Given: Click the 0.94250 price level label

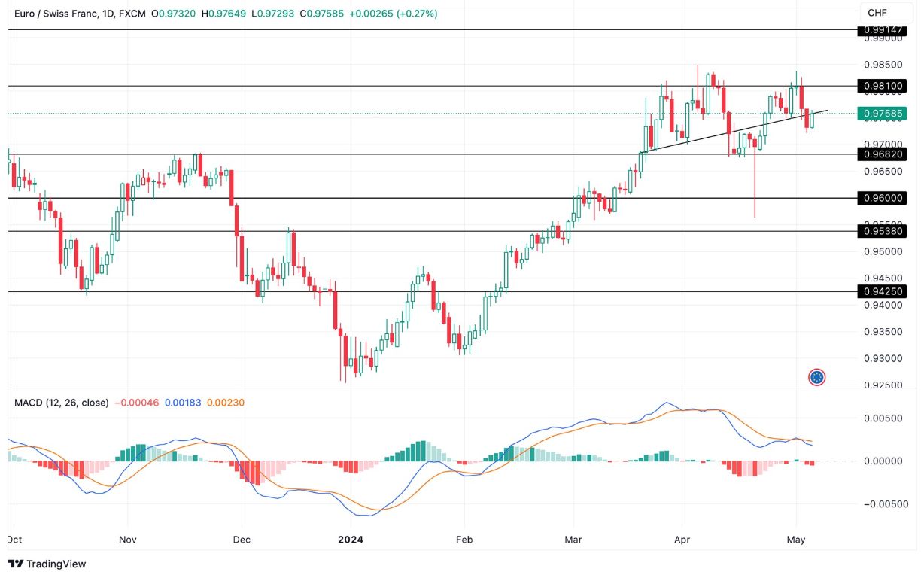Looking at the screenshot, I should (x=883, y=290).
